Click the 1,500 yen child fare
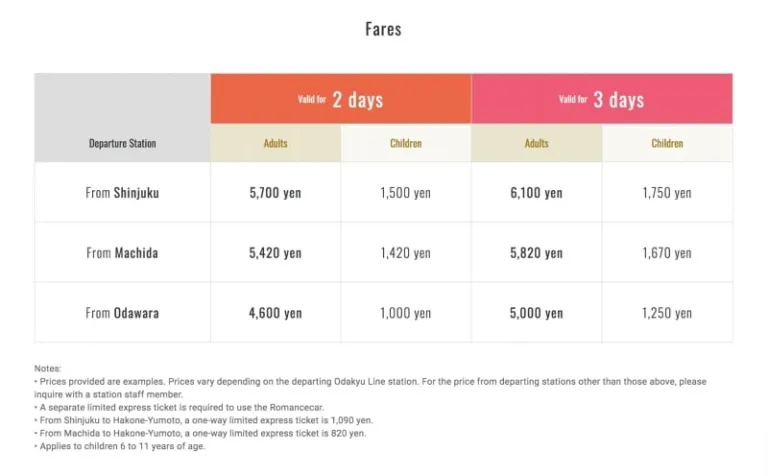768x476 pixels. pyautogui.click(x=405, y=193)
